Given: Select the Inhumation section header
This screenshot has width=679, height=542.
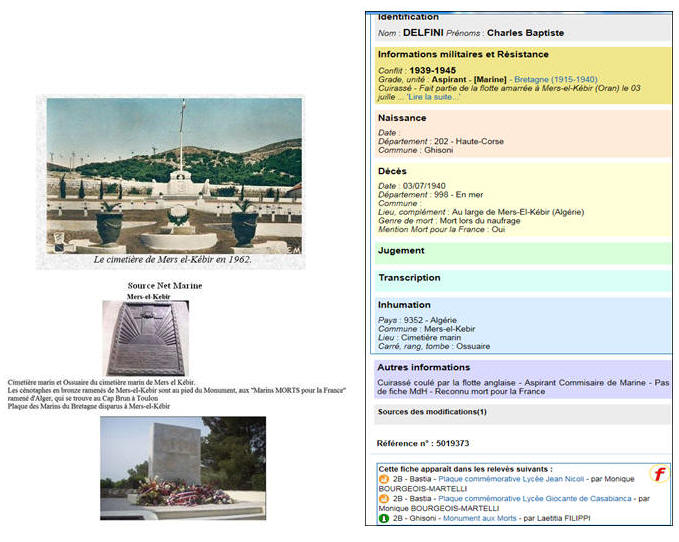Looking at the screenshot, I should click(404, 305).
